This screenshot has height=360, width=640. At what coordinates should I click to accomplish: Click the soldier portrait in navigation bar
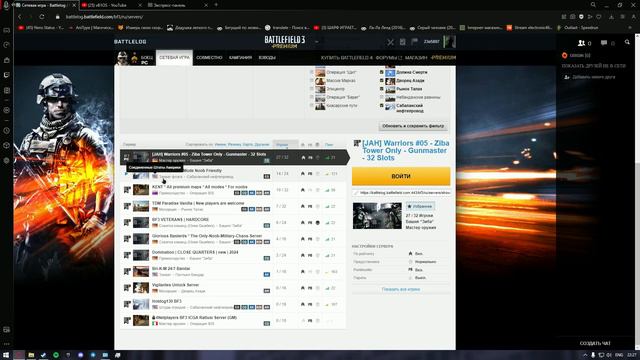click(122, 58)
